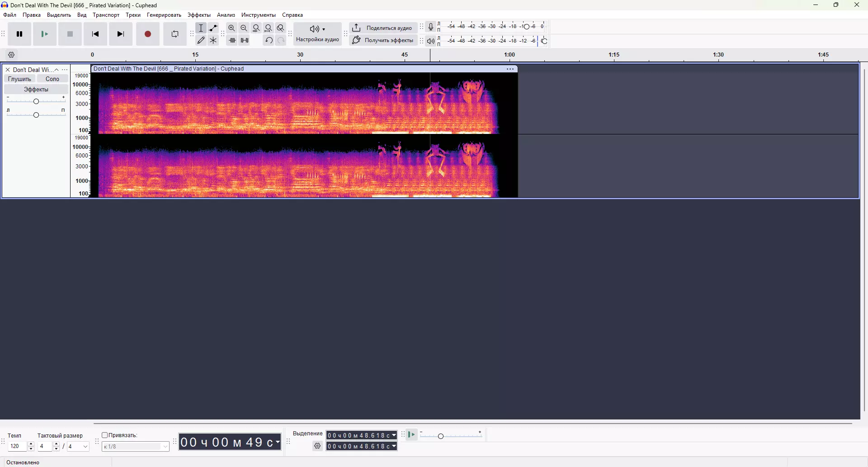
Task: Collapse the track with the chevron
Action: click(x=57, y=70)
